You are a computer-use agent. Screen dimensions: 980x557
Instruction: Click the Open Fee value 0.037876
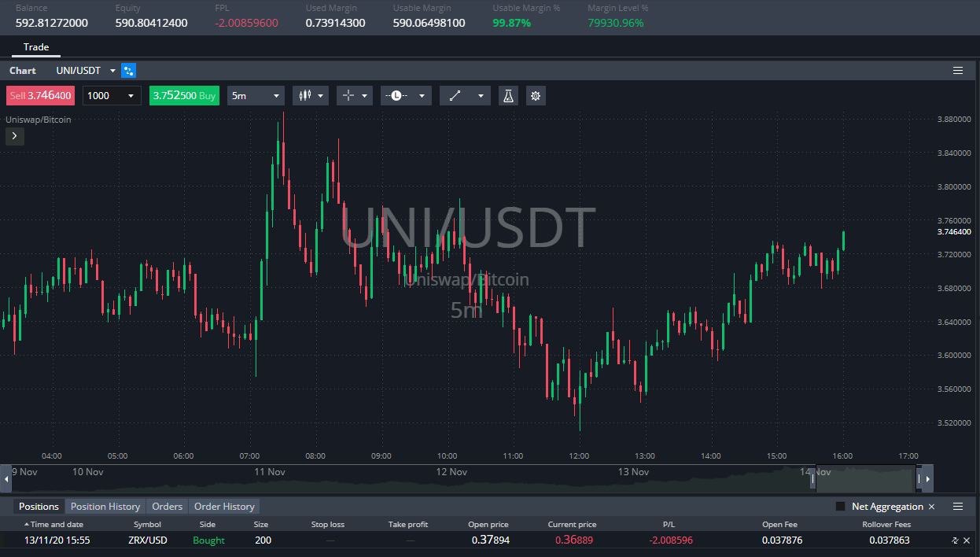pos(782,540)
